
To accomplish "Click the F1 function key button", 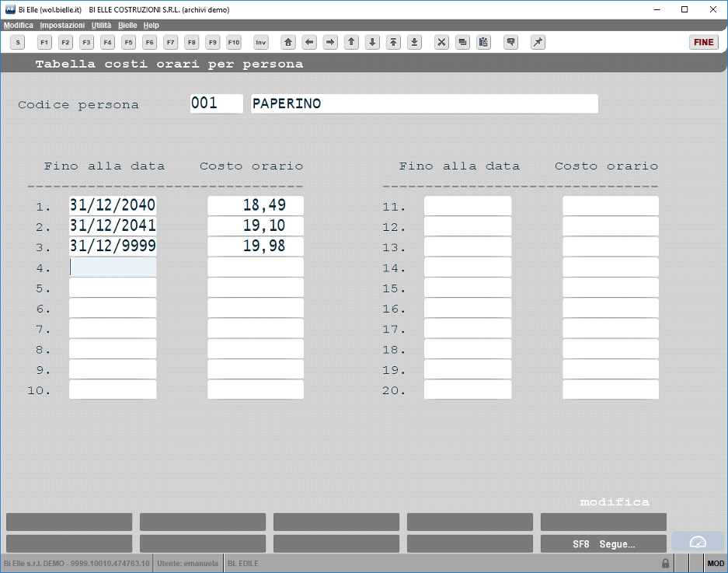I will (44, 42).
